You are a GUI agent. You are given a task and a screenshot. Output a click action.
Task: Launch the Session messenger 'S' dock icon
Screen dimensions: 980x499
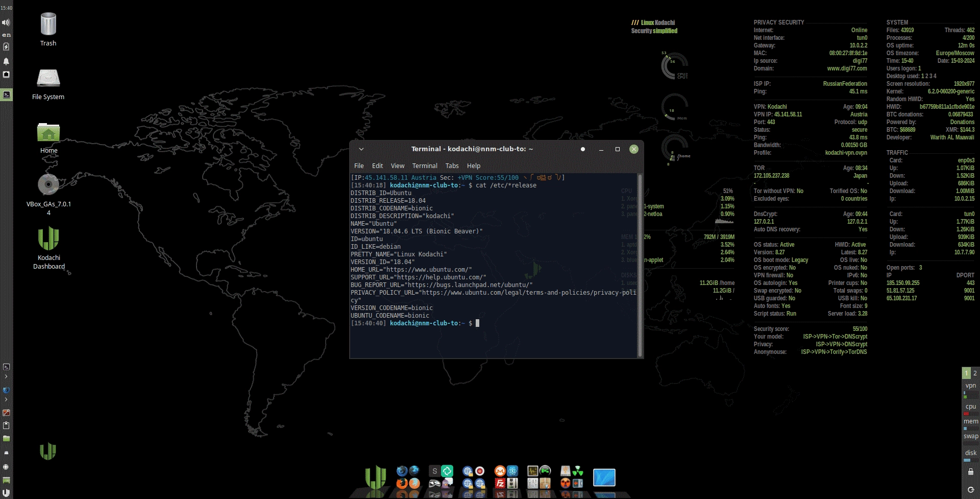434,471
